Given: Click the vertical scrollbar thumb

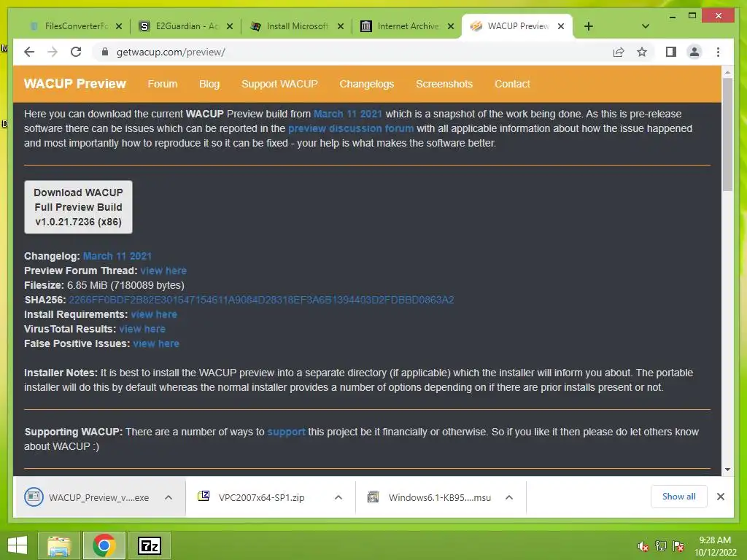Looking at the screenshot, I should tap(727, 135).
